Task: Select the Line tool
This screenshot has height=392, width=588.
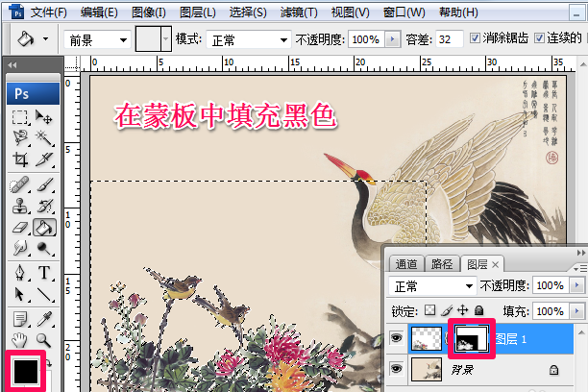Action: [44, 294]
